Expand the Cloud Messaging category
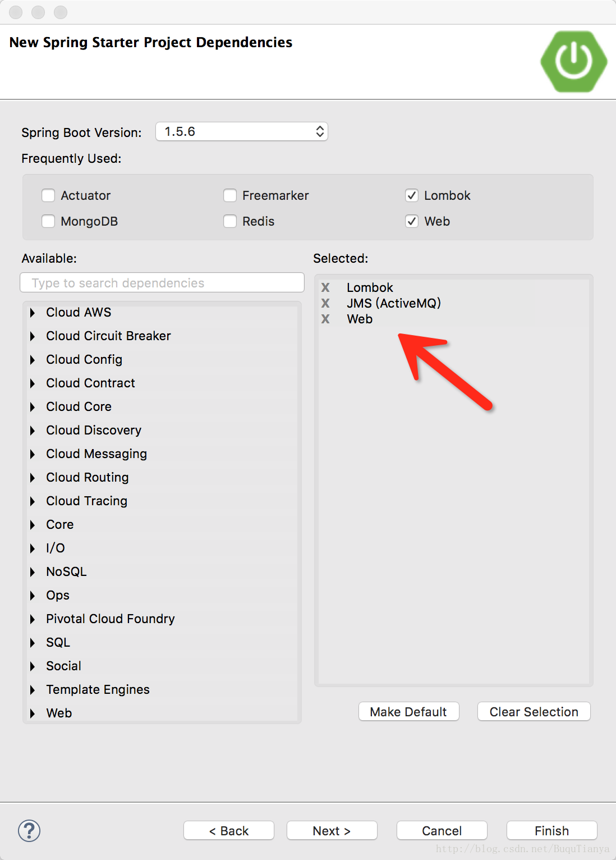Viewport: 616px width, 860px height. pyautogui.click(x=33, y=454)
